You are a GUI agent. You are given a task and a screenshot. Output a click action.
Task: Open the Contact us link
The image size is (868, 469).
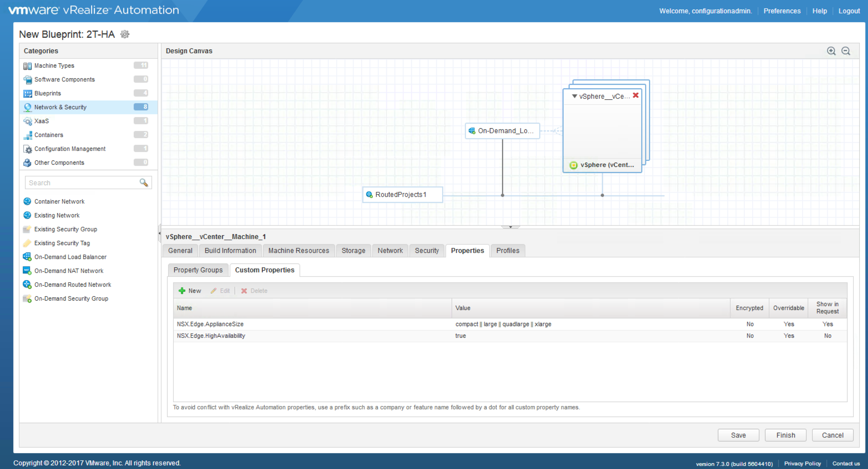click(x=846, y=463)
